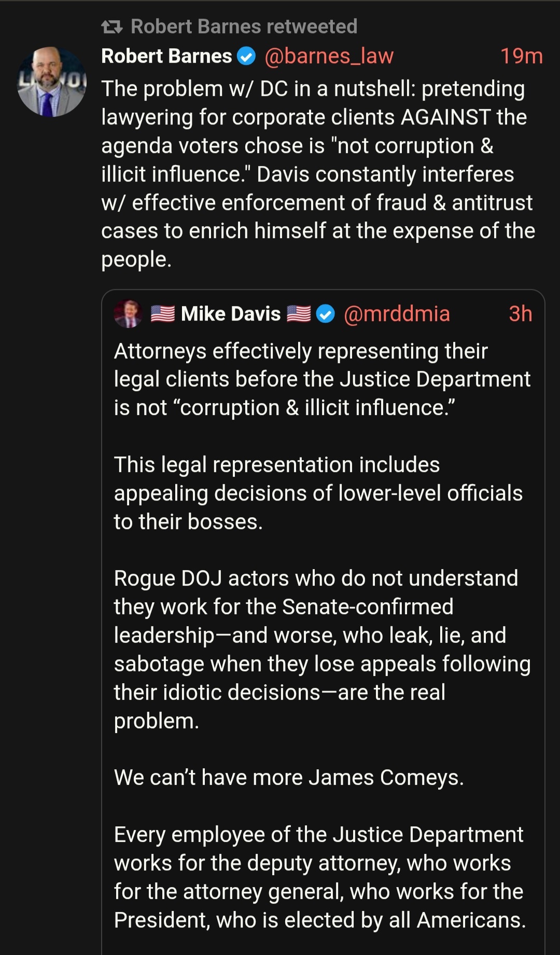Click flag emoji before Mike Davis name
The width and height of the screenshot is (560, 955).
click(163, 314)
